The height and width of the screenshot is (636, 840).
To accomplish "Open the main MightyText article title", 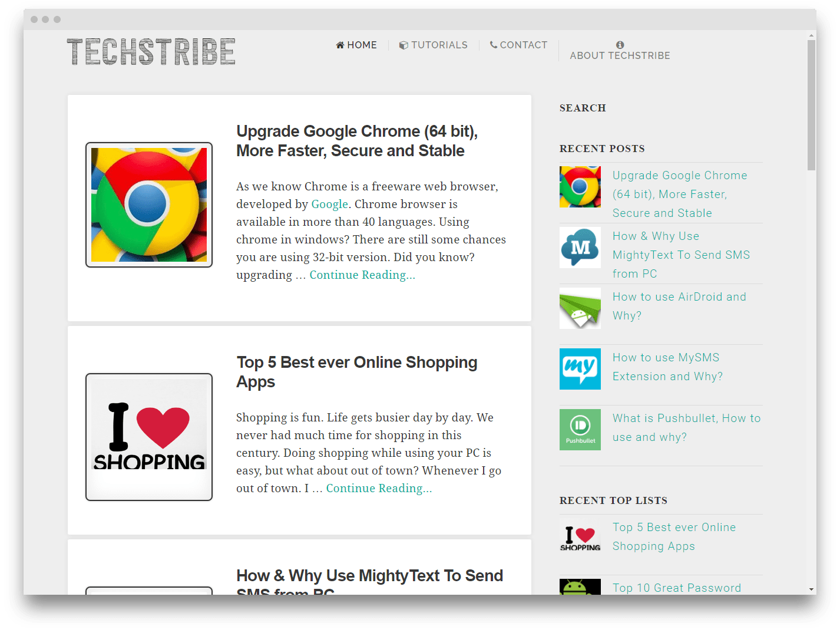I will [370, 581].
